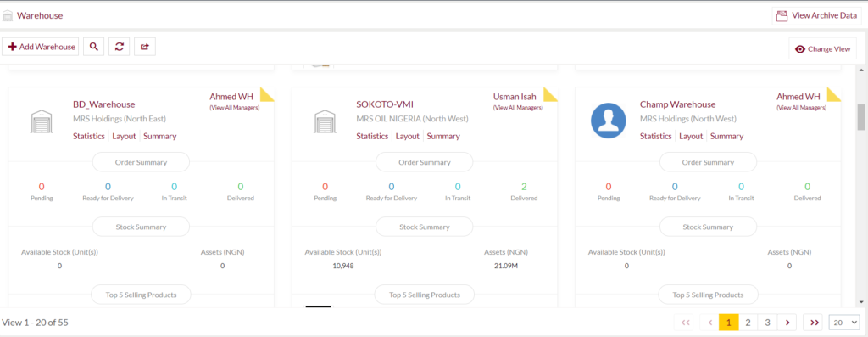Open the search tool in the toolbar
The image size is (868, 337).
(93, 48)
